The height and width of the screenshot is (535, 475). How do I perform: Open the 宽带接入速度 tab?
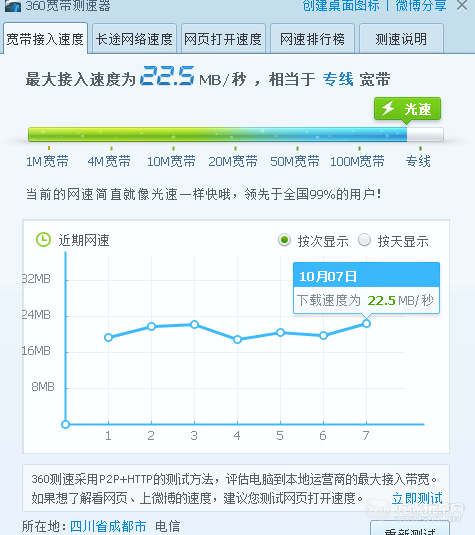[x=45, y=39]
